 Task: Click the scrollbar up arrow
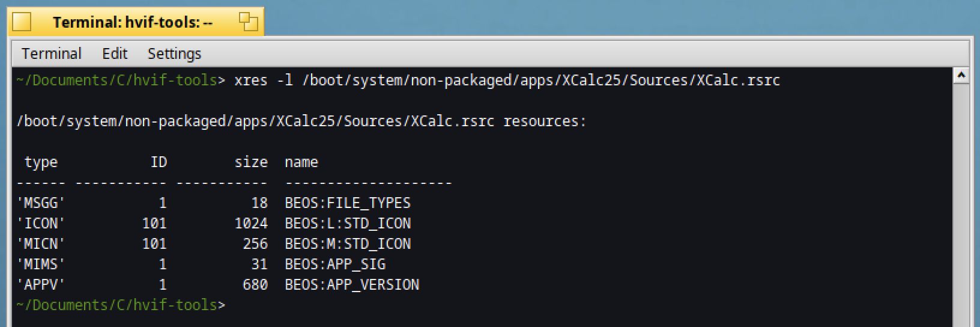click(961, 76)
